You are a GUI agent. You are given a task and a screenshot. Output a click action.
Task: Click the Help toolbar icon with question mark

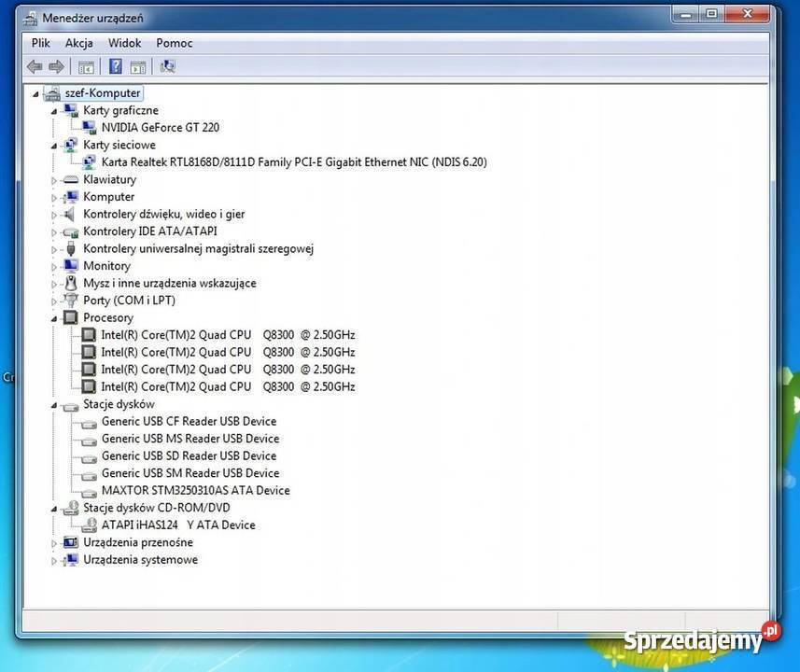tap(116, 66)
